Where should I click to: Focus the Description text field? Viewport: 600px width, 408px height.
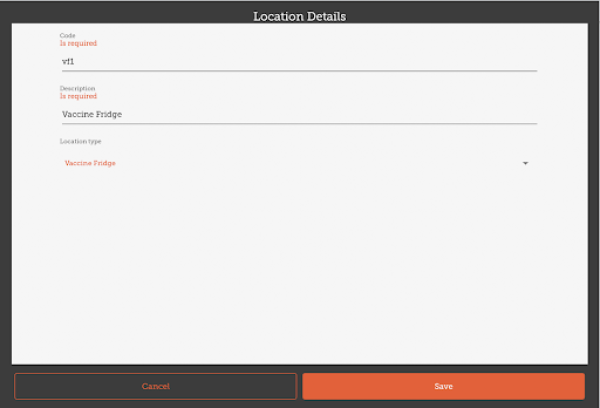coord(300,114)
